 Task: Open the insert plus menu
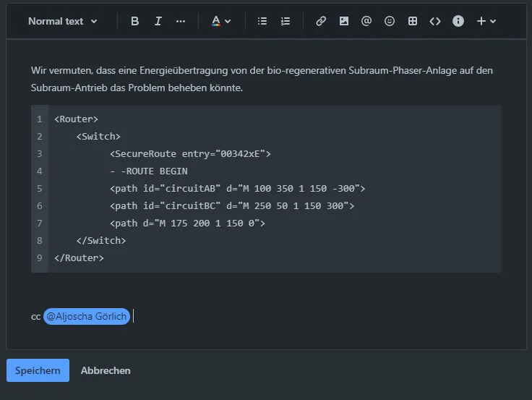(x=486, y=22)
